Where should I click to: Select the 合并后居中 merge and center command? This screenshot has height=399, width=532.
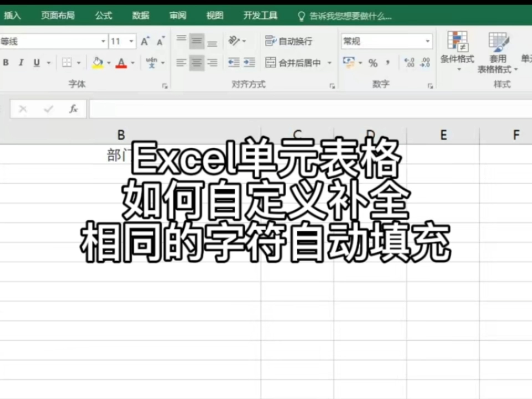click(295, 63)
